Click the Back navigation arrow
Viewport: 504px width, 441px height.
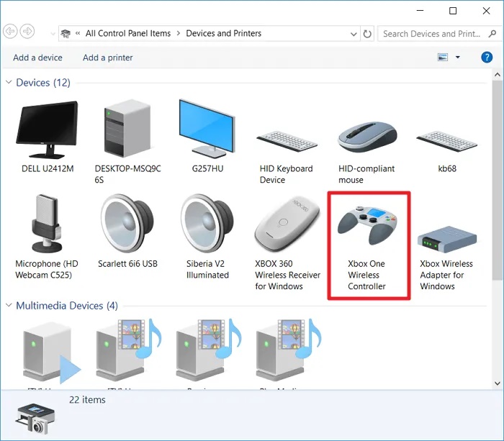(x=10, y=31)
